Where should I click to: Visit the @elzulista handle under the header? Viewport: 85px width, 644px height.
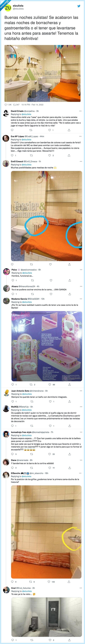pos(18,9)
